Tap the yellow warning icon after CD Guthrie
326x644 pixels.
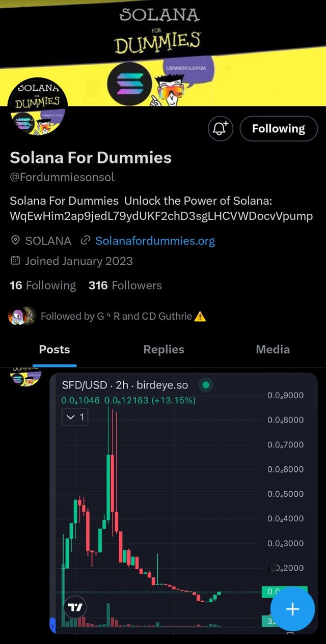(200, 316)
